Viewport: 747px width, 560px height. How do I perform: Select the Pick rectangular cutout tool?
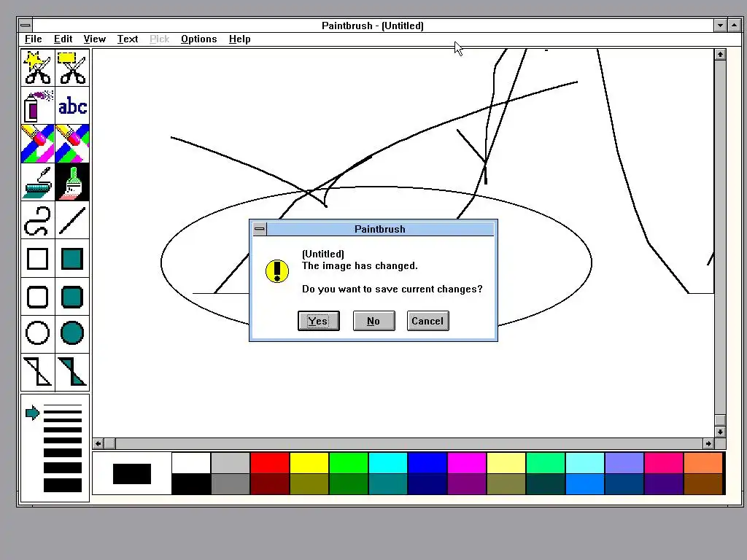tap(72, 68)
